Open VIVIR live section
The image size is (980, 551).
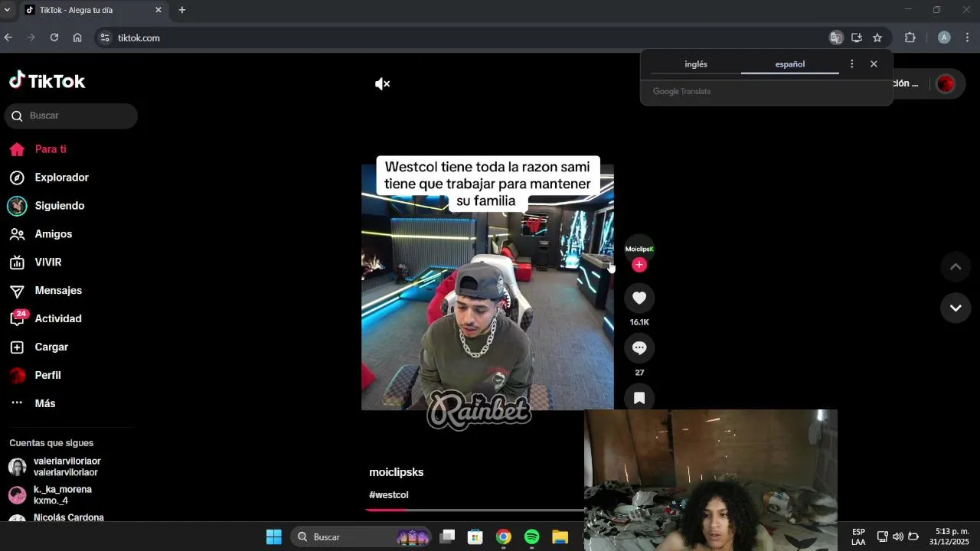48,262
